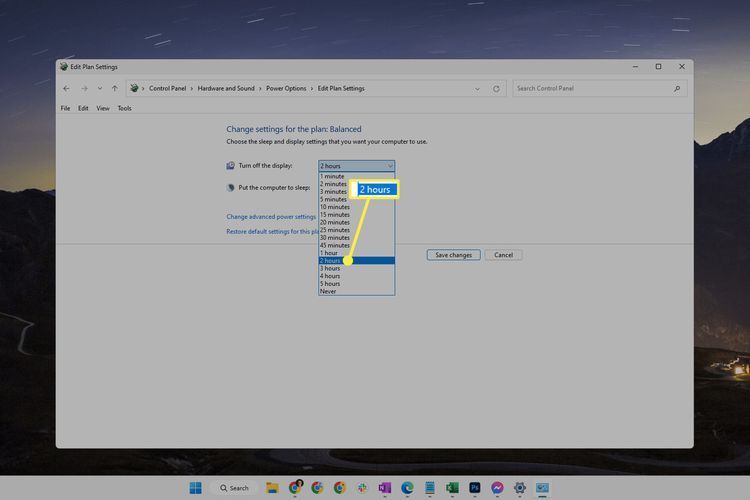Viewport: 750px width, 500px height.
Task: Open the Tools menu
Action: 124,108
